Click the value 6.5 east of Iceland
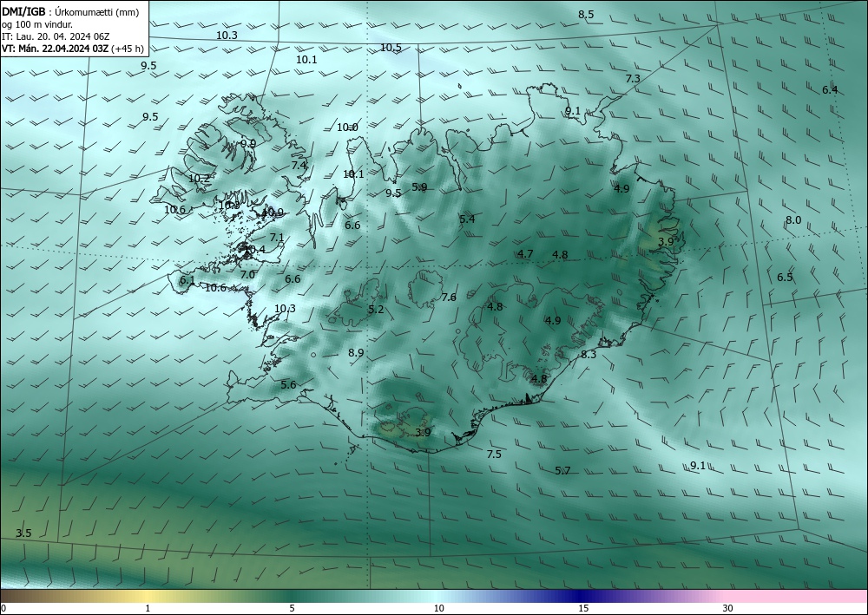Viewport: 868px width, 615px height. [785, 278]
